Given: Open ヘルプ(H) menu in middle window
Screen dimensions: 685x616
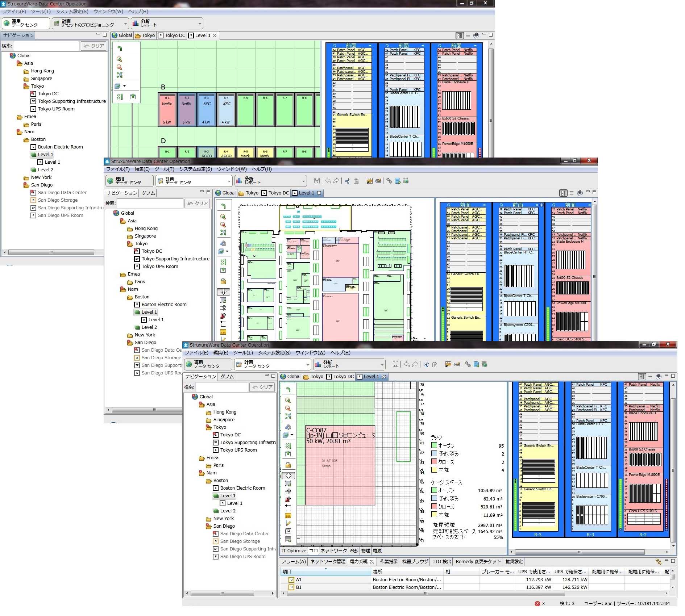Looking at the screenshot, I should pos(262,169).
